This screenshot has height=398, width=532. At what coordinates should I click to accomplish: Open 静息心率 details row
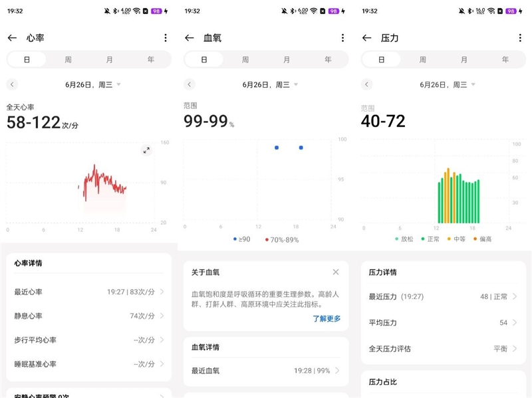88,316
